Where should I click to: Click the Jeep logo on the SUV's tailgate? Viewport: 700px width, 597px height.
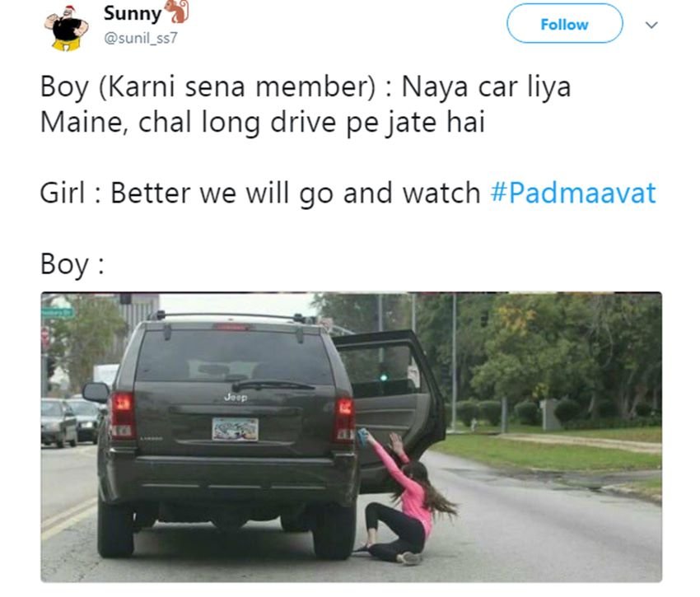(236, 397)
